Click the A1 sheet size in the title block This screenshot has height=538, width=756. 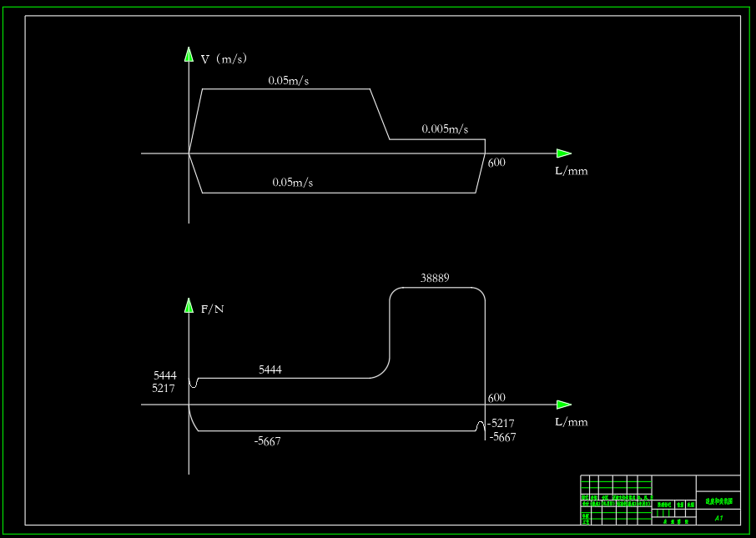click(x=718, y=518)
